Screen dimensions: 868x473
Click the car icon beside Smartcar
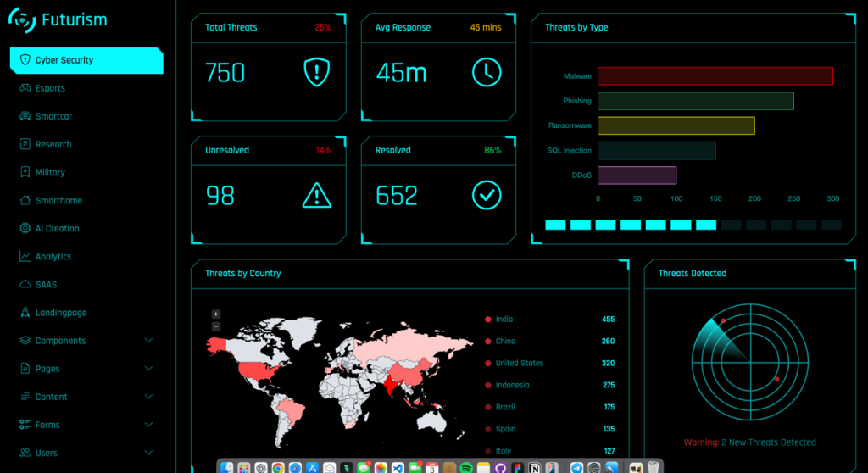25,116
